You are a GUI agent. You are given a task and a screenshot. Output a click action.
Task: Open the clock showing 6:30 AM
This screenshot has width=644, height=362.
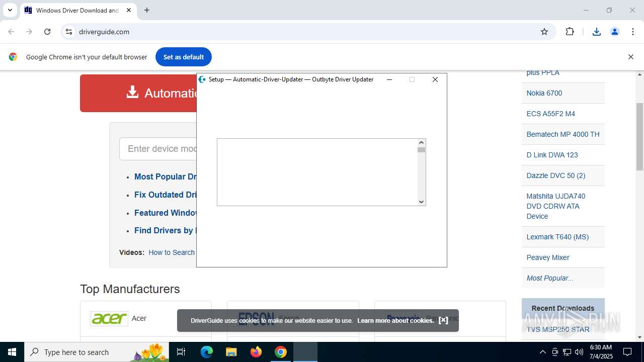(x=601, y=352)
